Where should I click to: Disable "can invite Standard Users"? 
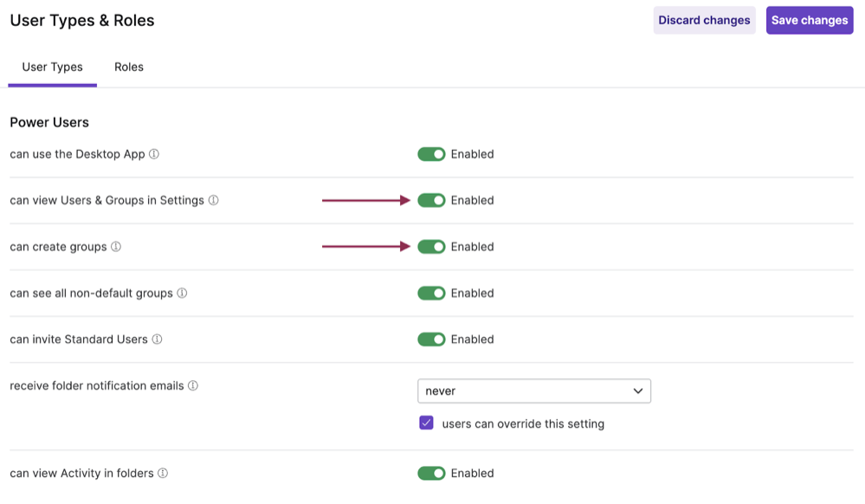(431, 339)
